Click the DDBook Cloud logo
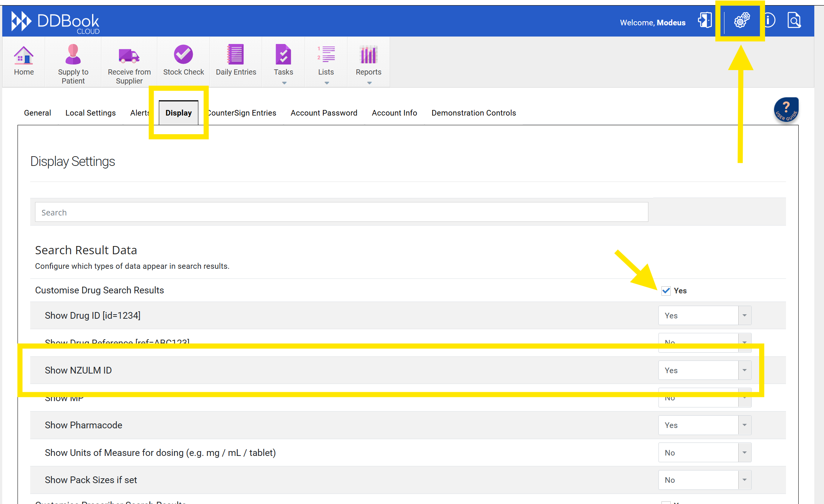824x504 pixels. tap(55, 22)
